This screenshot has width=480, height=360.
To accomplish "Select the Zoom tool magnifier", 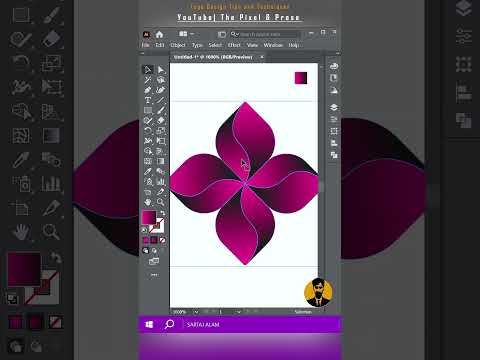I will coord(161,202).
